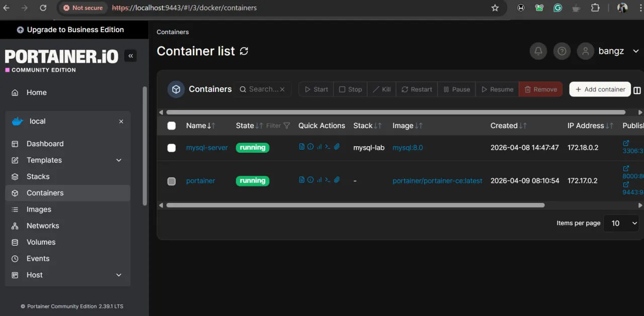Tick the mysql-server row checkbox
The image size is (644, 316).
click(x=172, y=148)
